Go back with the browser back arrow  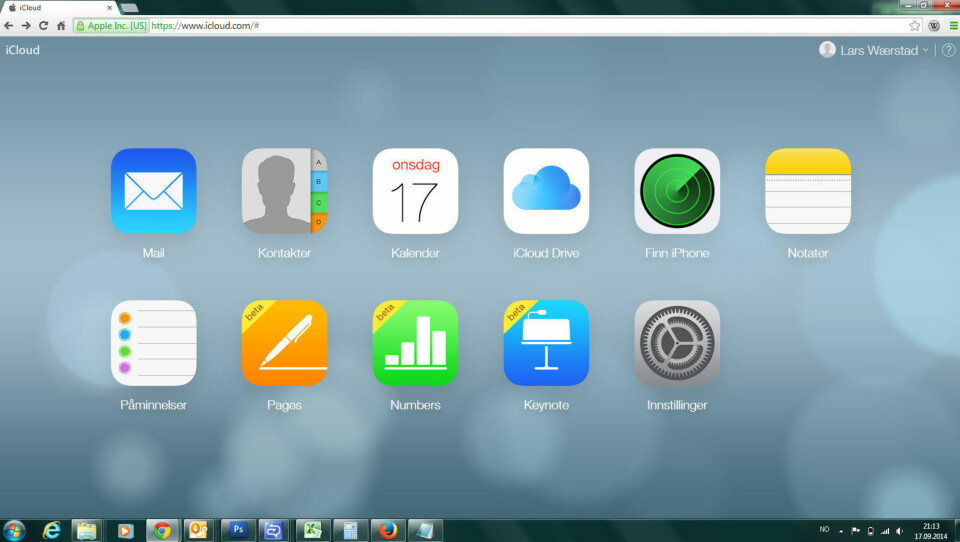coord(9,26)
